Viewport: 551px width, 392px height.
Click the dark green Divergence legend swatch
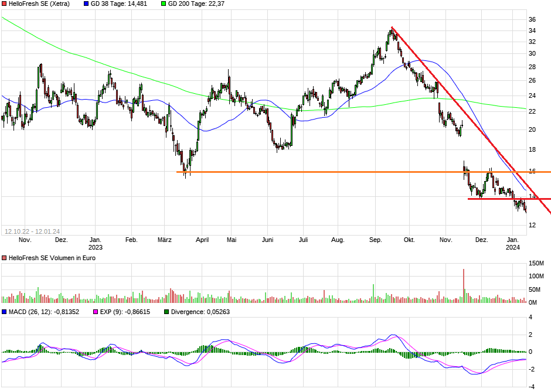point(166,312)
